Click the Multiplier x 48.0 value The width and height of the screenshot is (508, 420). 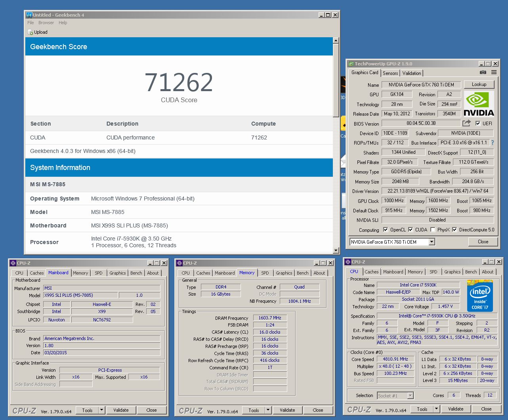pyautogui.click(x=395, y=367)
